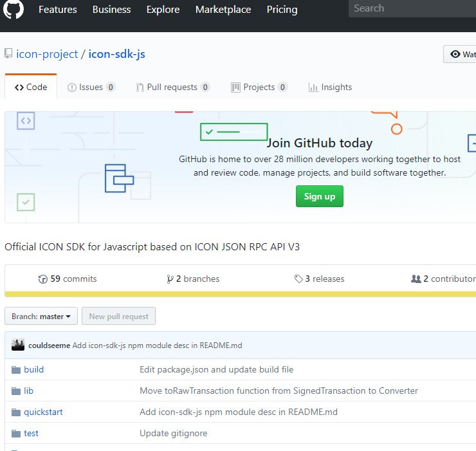Open quickstart row's README.md commit message
The height and width of the screenshot is (451, 476).
239,412
